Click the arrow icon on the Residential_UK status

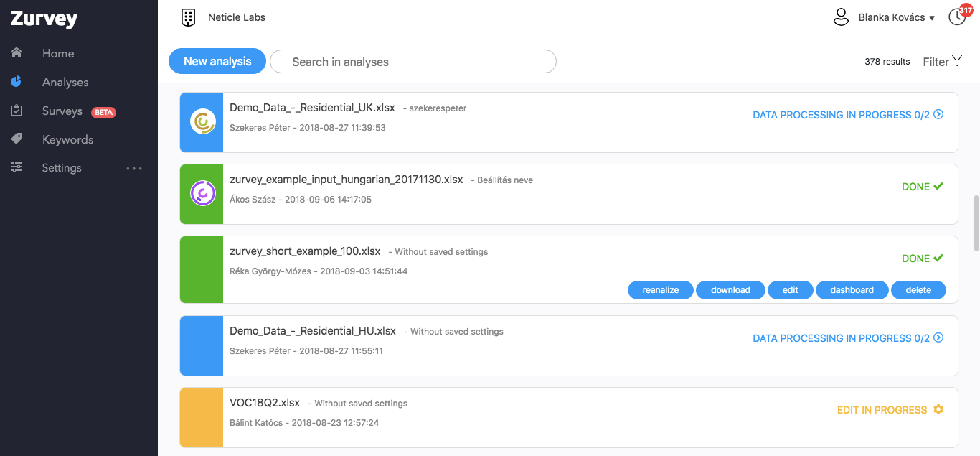[938, 114]
